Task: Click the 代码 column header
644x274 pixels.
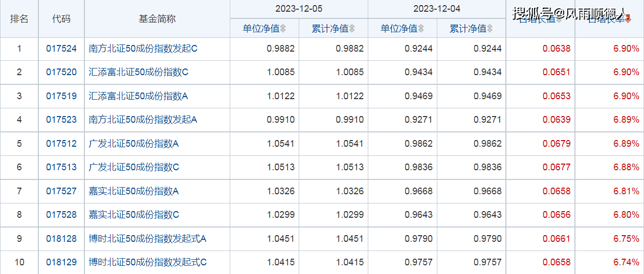Action: [x=61, y=19]
